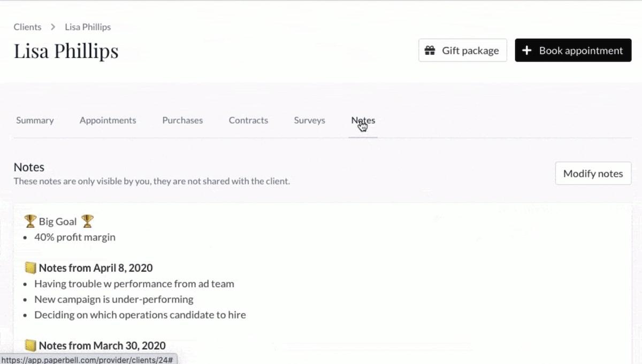Image resolution: width=642 pixels, height=364 pixels.
Task: Click the notepad icon for April 8 notes
Action: 30,268
